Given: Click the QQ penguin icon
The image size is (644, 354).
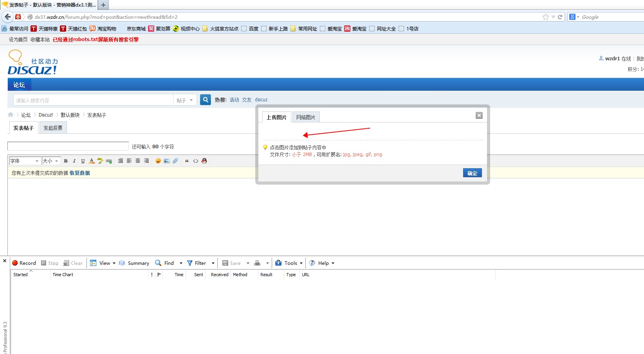Looking at the screenshot, I should tap(204, 161).
